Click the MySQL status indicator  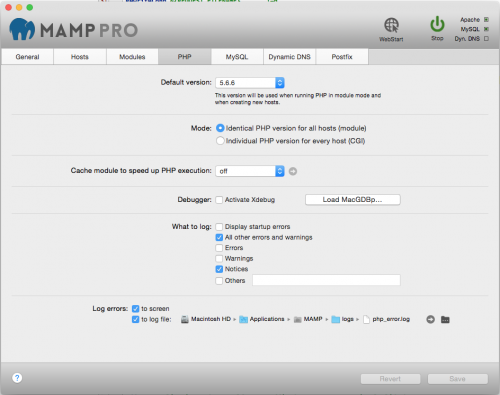pos(486,29)
